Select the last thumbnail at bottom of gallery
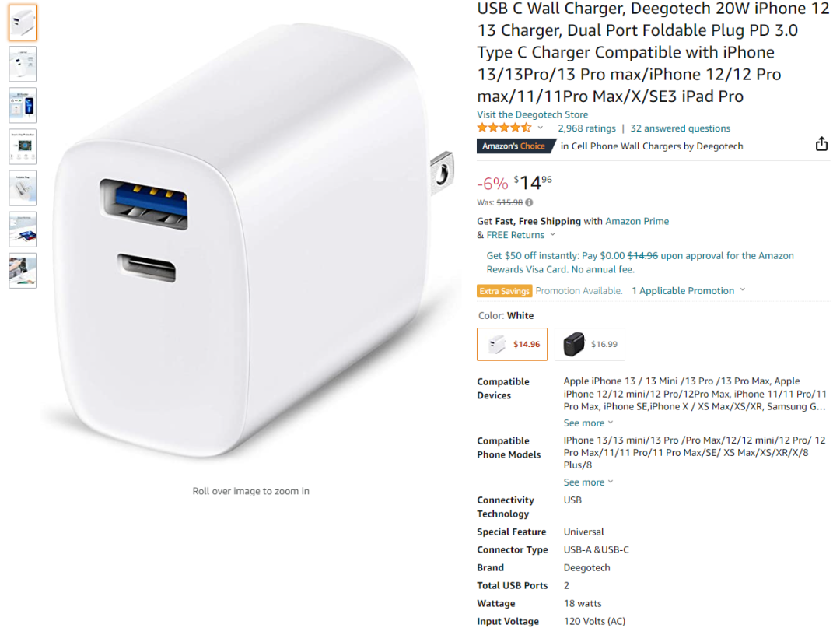This screenshot has width=840, height=628. click(x=23, y=271)
